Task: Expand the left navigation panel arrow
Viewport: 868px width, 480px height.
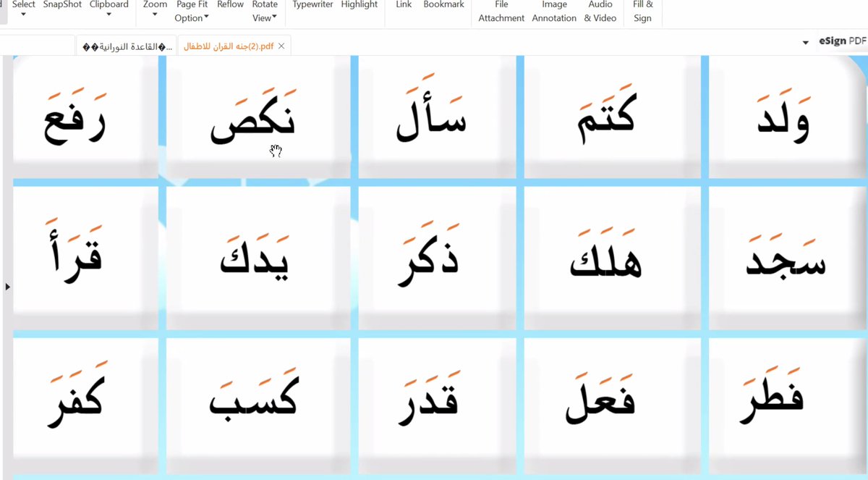Action: 7,287
